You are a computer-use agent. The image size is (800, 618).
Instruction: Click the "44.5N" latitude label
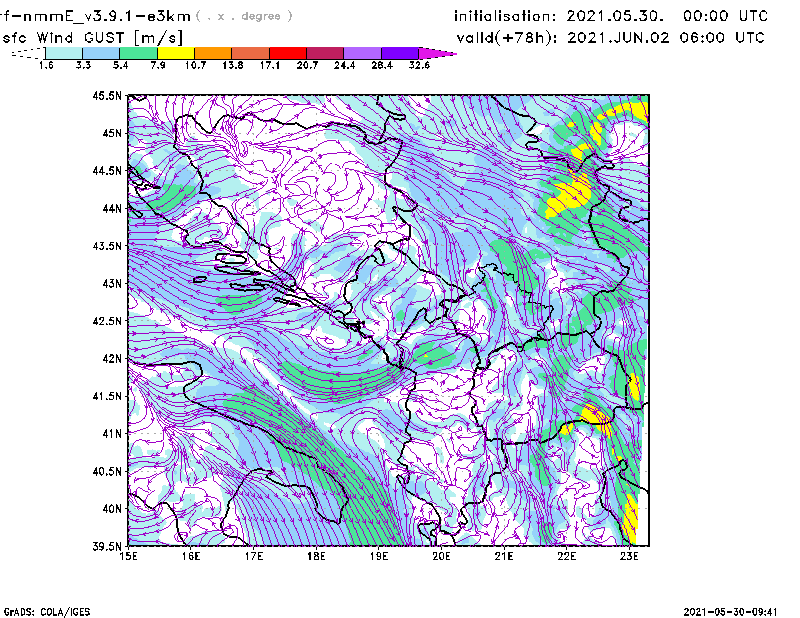(x=107, y=170)
